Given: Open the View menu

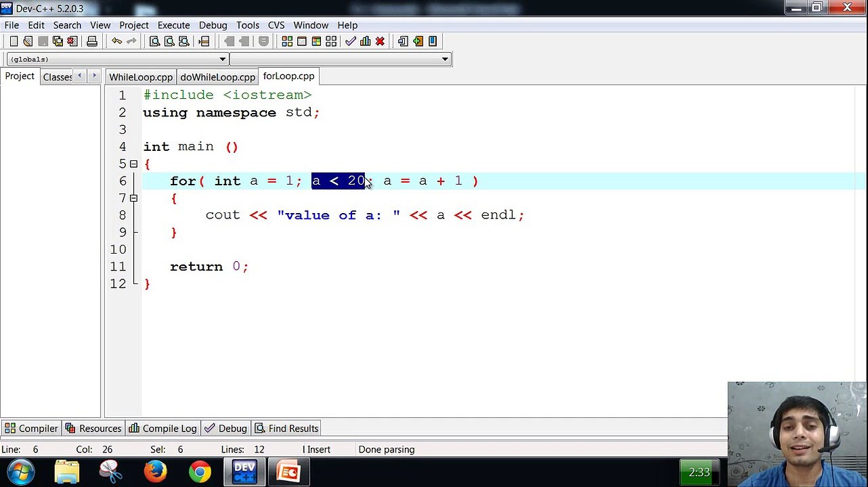Looking at the screenshot, I should [x=100, y=25].
